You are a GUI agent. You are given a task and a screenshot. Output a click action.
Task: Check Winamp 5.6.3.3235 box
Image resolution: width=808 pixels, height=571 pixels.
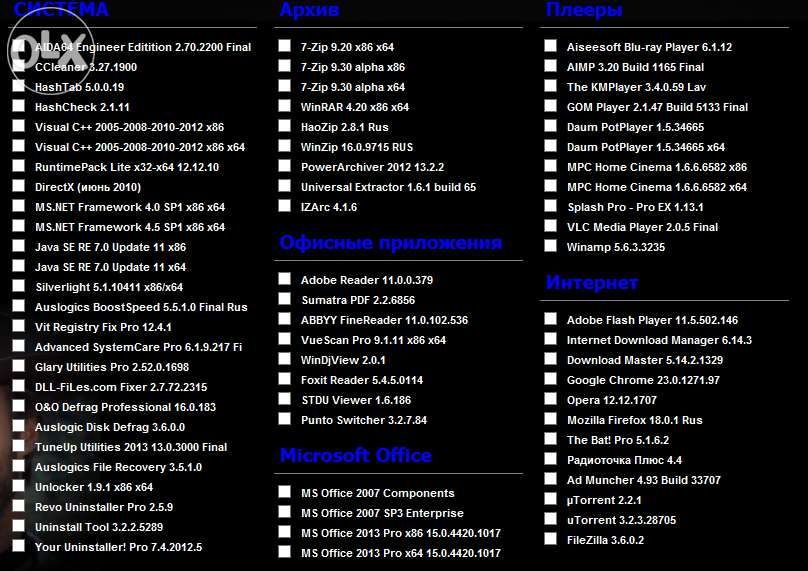[550, 246]
